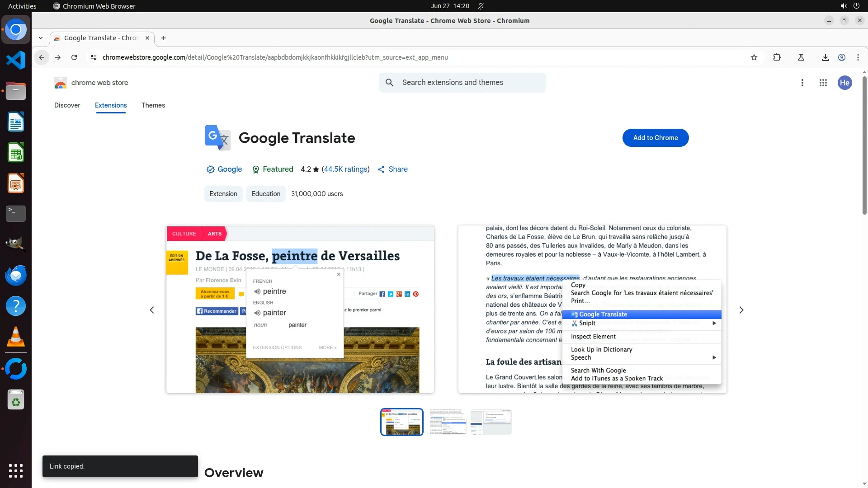868x488 pixels.
Task: Open Thunderbird from the dock
Action: pyautogui.click(x=16, y=275)
